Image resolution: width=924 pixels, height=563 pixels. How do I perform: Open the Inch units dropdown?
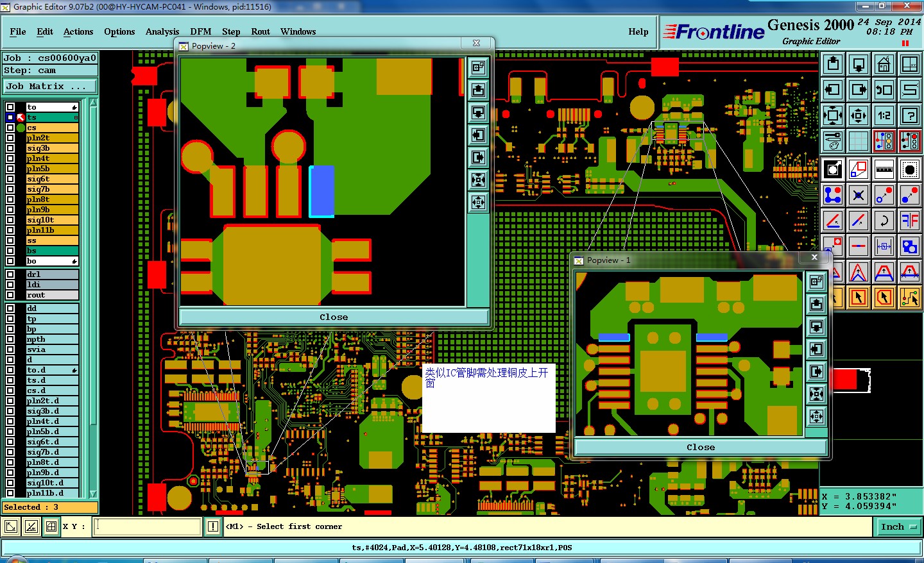point(898,527)
